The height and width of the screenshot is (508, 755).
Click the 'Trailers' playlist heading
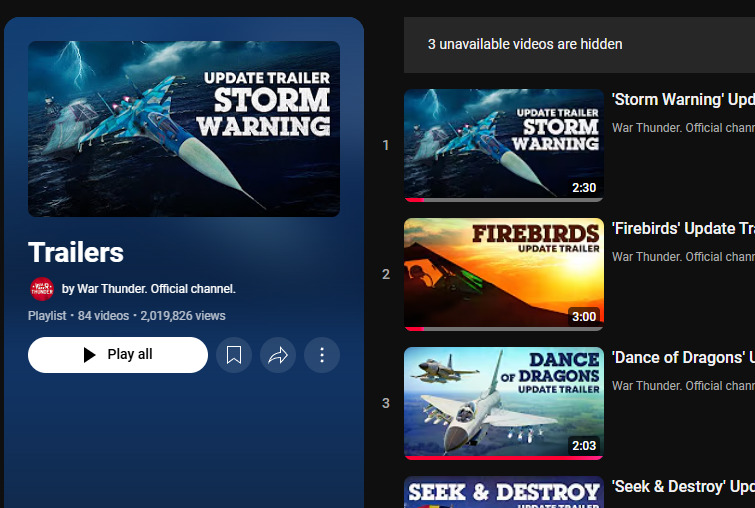click(x=76, y=252)
